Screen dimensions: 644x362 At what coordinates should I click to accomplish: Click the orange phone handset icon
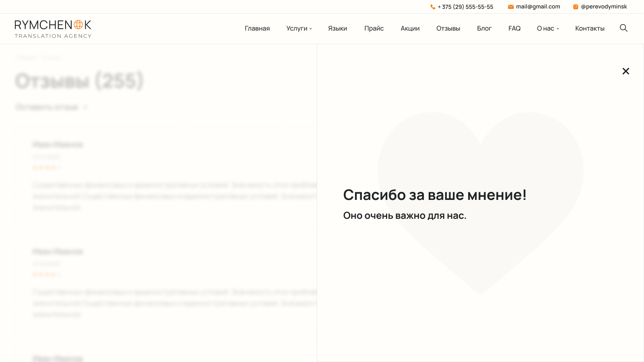(x=433, y=7)
